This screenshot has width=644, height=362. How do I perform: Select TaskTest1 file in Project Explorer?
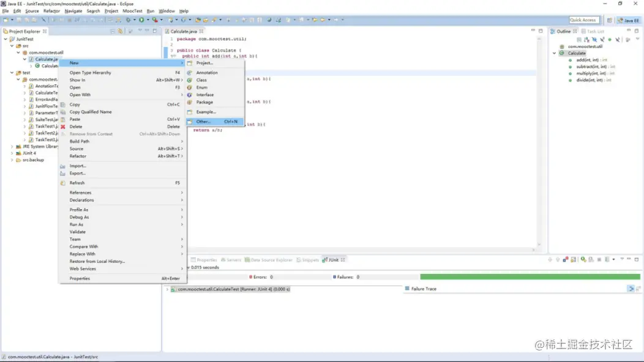click(x=43, y=127)
